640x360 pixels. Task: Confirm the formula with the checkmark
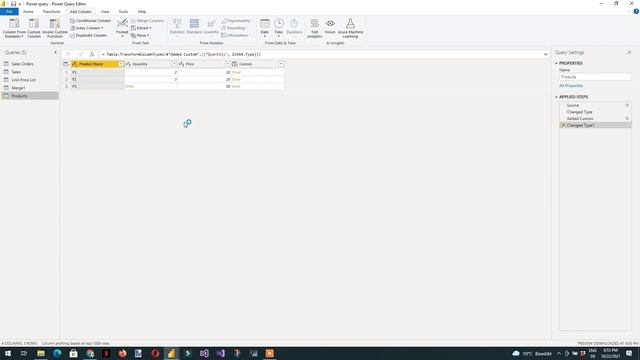80,54
